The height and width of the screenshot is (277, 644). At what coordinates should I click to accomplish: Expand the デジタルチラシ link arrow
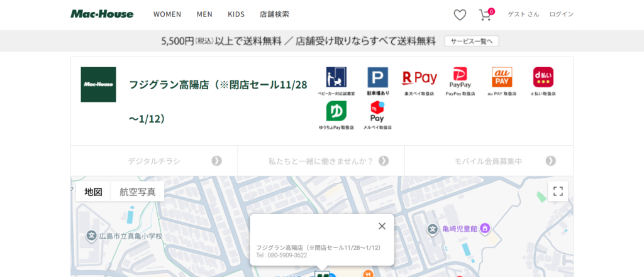point(216,161)
